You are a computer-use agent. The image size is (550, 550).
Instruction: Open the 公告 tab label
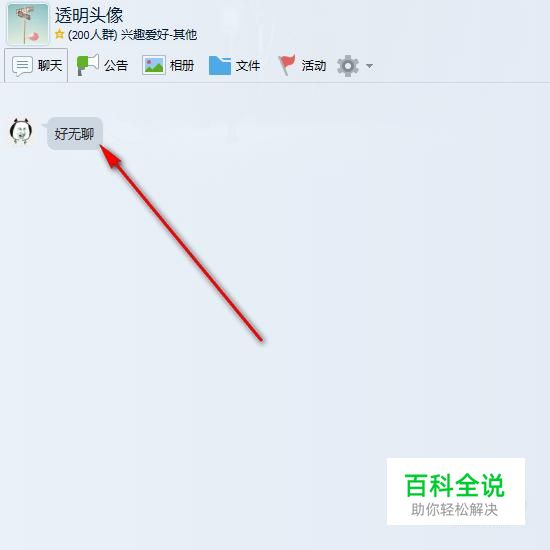tap(116, 66)
